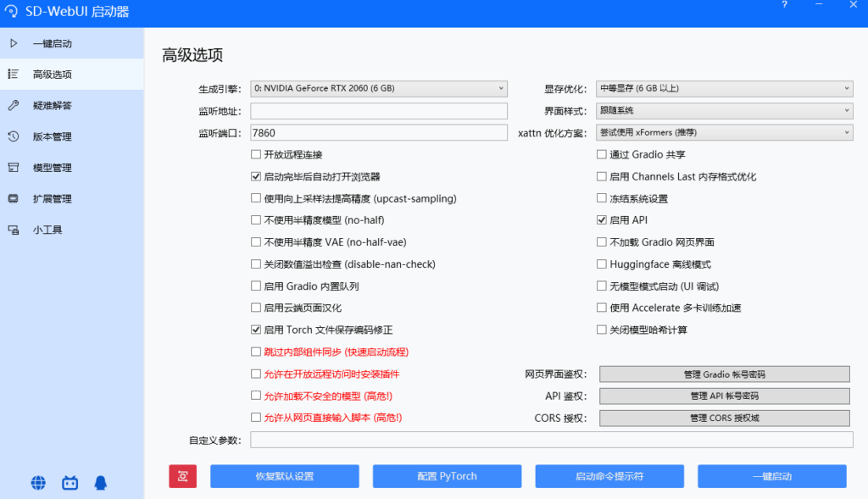The width and height of the screenshot is (868, 499).
Task: Uncheck 启用 API
Action: click(600, 219)
